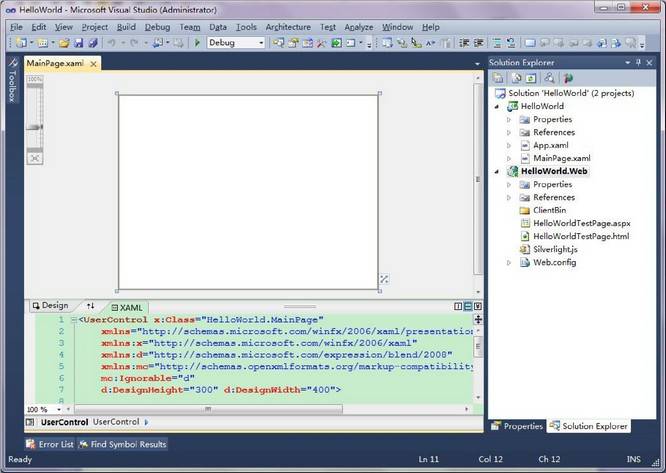The height and width of the screenshot is (473, 666).
Task: Click the green arrow Start Page icon
Action: click(336, 42)
